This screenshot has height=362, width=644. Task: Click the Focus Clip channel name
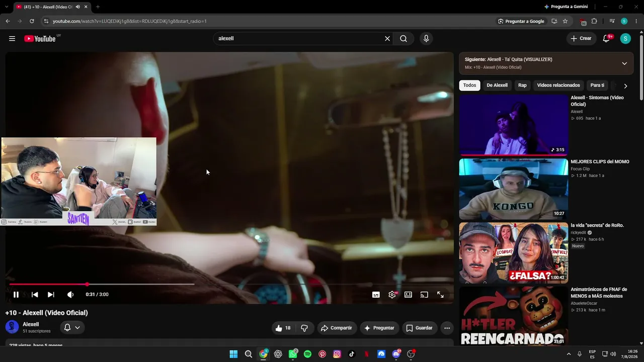click(580, 169)
